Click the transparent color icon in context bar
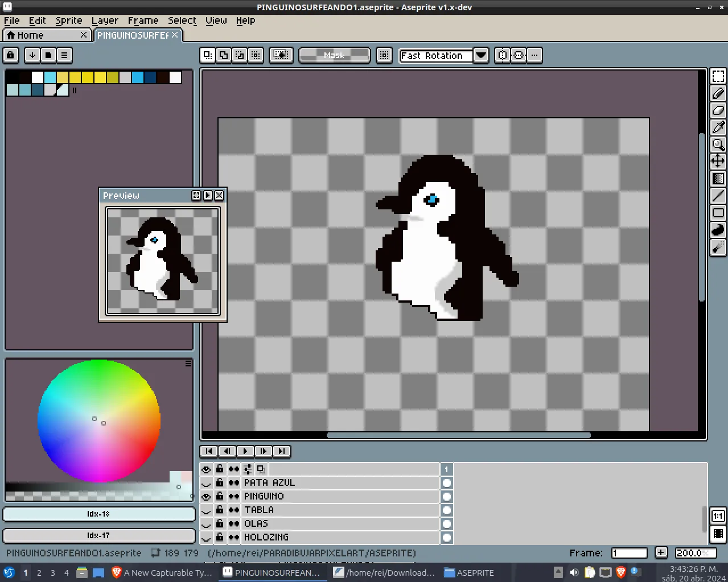 point(281,55)
